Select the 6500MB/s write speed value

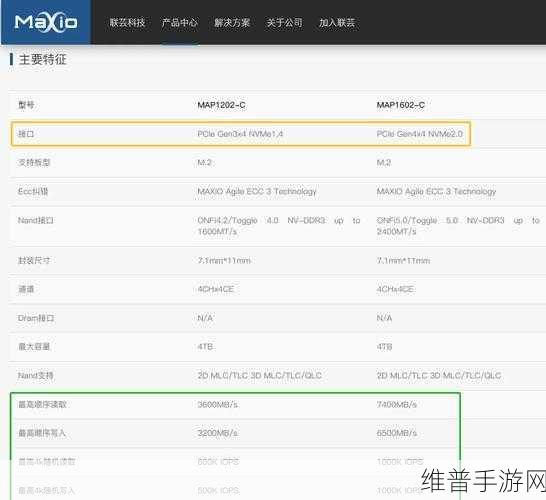point(397,433)
